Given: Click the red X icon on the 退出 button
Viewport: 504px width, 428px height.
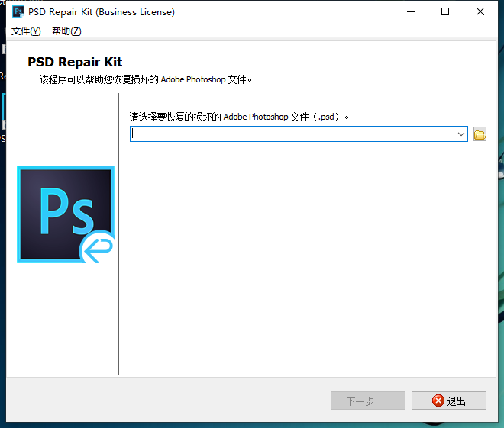Looking at the screenshot, I should [438, 401].
